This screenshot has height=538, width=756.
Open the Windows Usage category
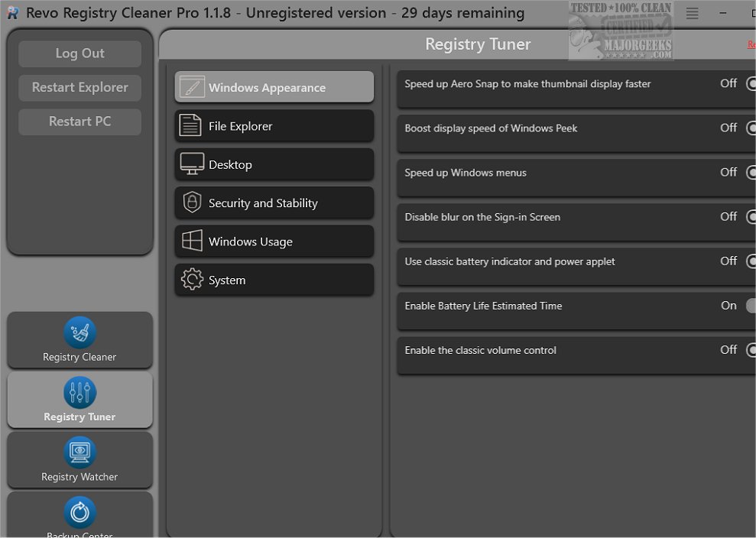pyautogui.click(x=274, y=241)
